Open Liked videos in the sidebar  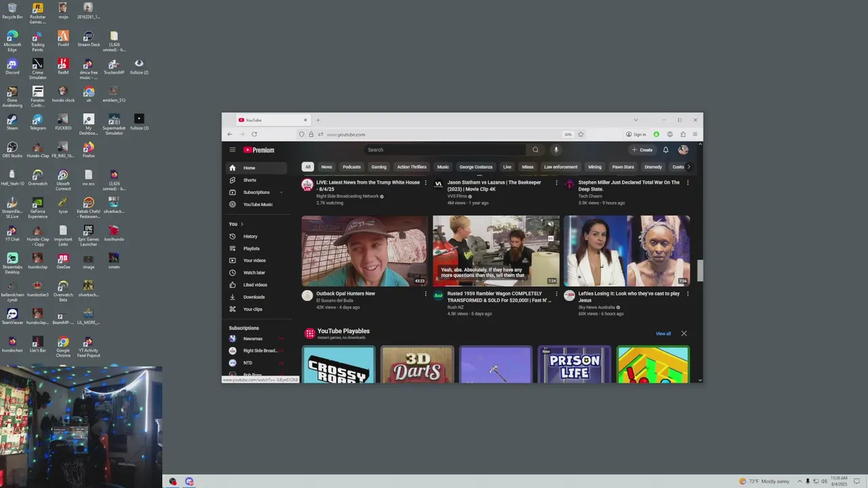(x=256, y=285)
